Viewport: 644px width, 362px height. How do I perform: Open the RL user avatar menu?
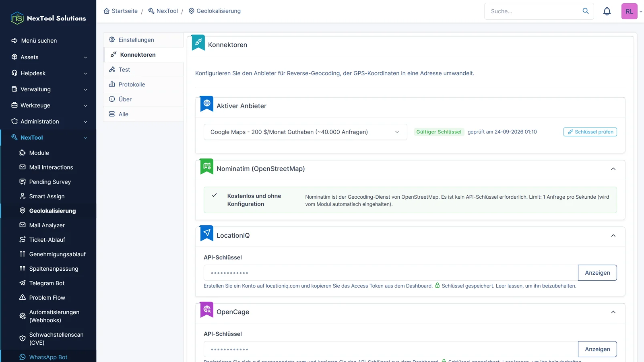click(630, 11)
